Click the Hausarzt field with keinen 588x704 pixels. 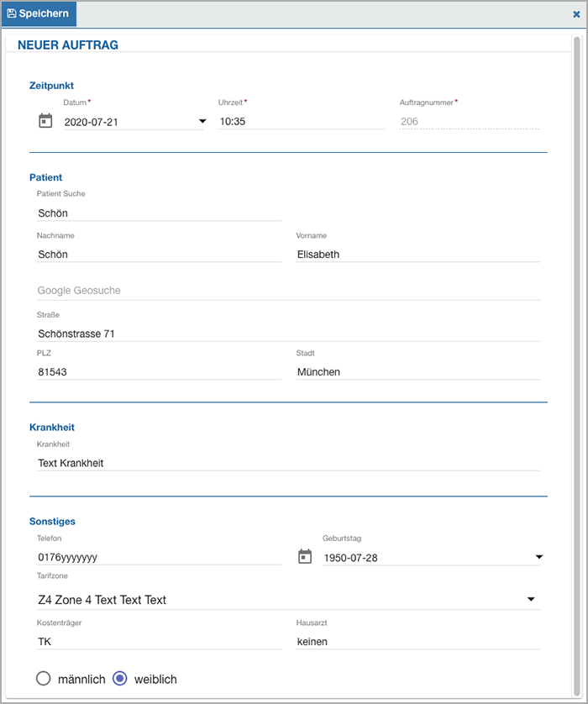[417, 641]
